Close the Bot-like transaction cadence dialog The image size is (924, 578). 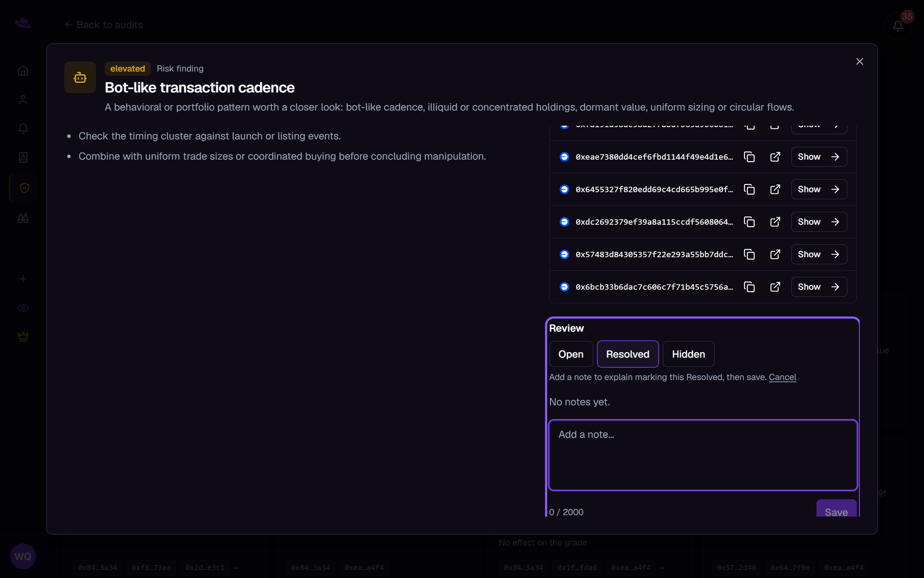[859, 61]
